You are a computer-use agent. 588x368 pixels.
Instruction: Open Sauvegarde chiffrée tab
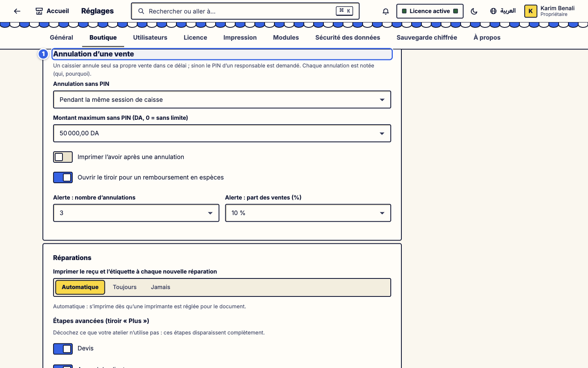coord(427,38)
